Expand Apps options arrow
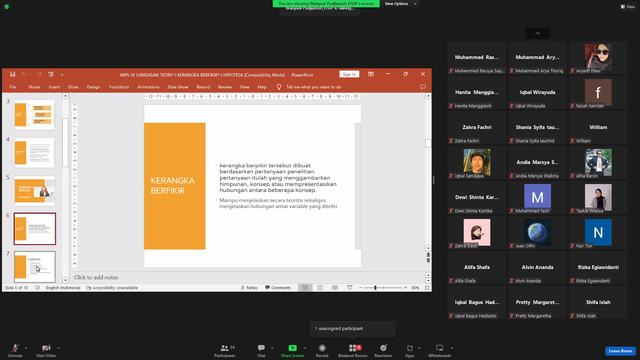Viewport: 640px width, 360px height. point(419,348)
